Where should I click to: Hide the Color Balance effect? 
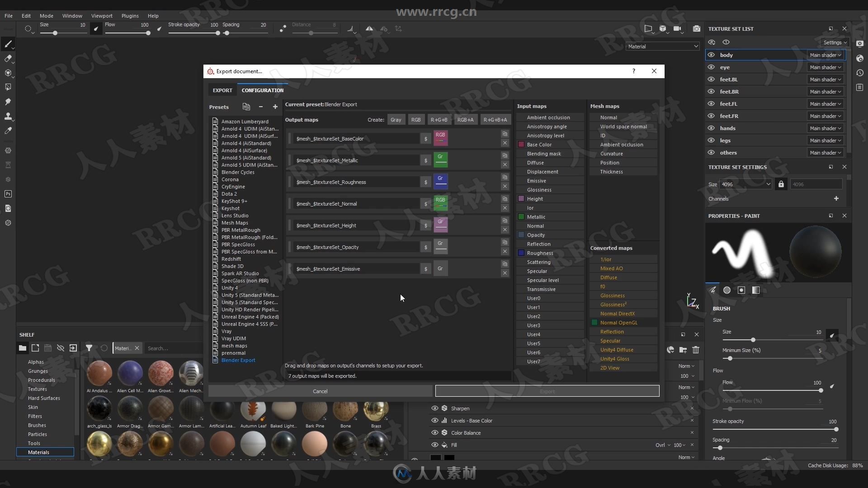(x=434, y=432)
